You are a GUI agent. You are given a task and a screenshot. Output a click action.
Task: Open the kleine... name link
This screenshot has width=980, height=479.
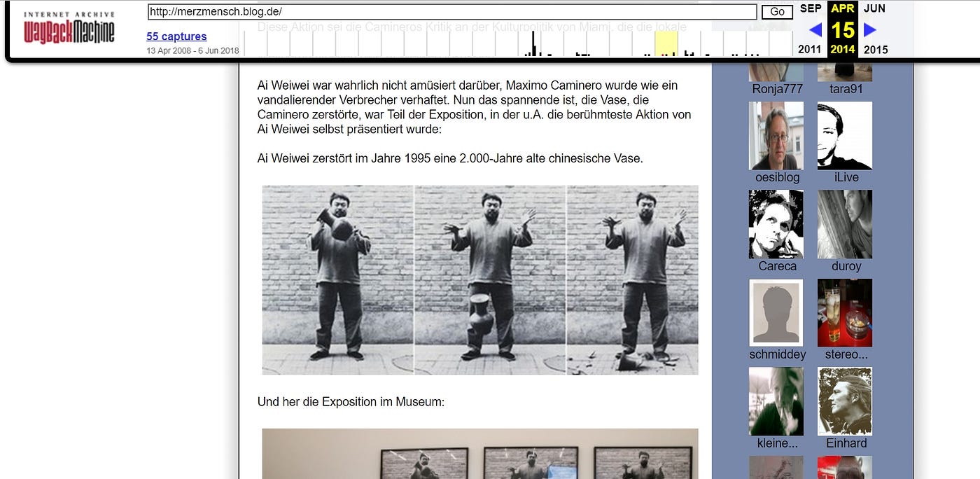tap(777, 443)
